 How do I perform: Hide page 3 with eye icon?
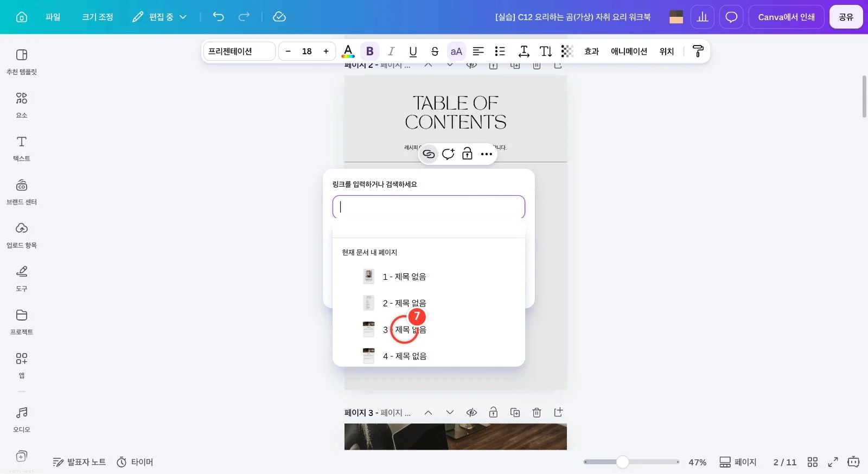471,413
